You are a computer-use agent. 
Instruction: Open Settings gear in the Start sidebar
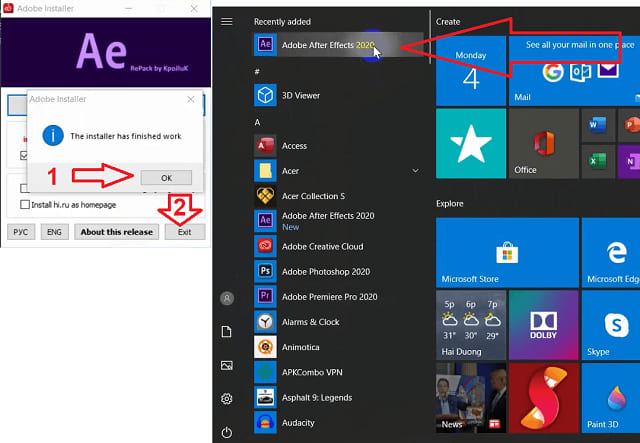pyautogui.click(x=227, y=398)
